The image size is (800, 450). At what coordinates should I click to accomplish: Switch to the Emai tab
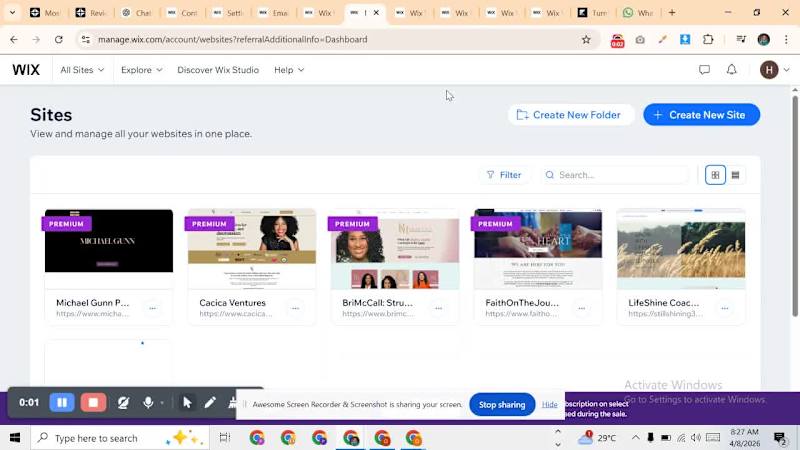[273, 13]
